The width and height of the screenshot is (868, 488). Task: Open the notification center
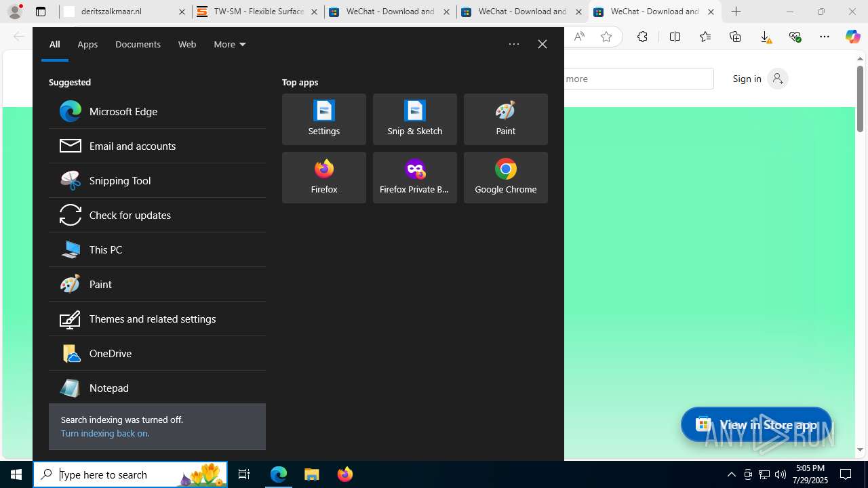click(846, 474)
